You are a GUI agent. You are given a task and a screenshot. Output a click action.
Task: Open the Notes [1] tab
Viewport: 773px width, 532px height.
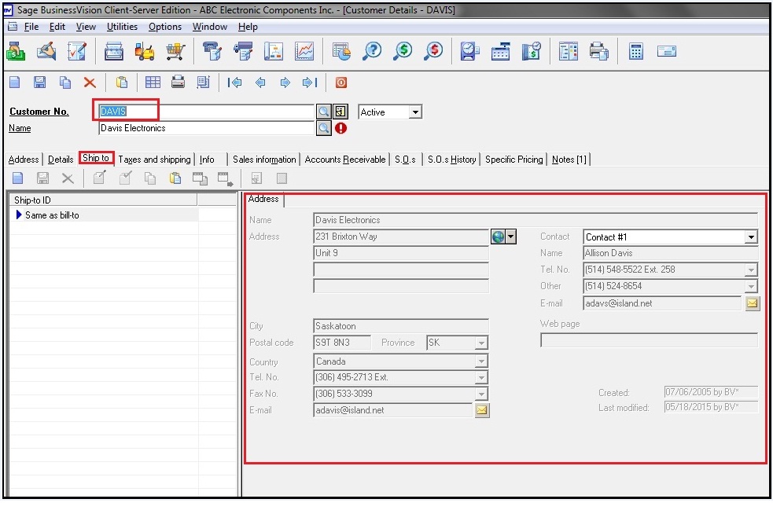pos(569,159)
